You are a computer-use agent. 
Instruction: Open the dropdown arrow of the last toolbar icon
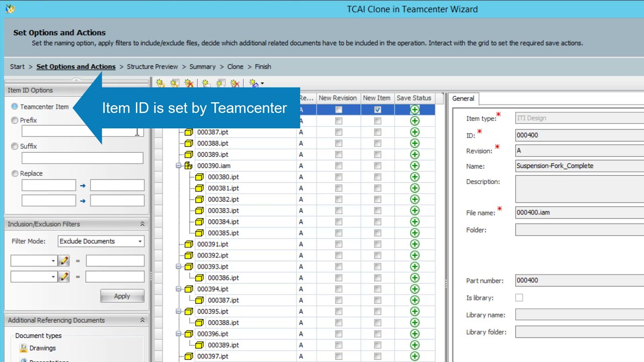point(262,84)
